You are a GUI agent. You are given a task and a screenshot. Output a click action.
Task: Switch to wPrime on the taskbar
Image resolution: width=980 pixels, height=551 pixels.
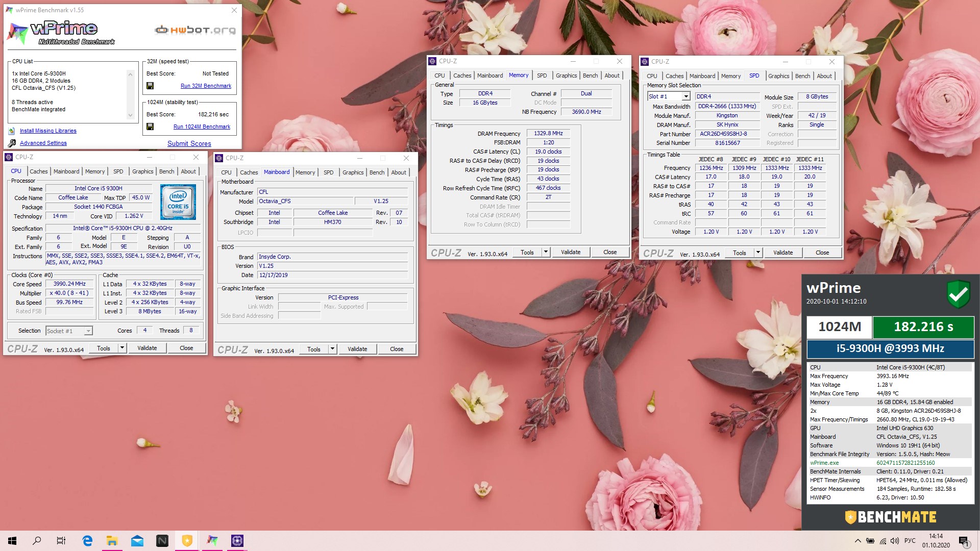click(x=212, y=541)
